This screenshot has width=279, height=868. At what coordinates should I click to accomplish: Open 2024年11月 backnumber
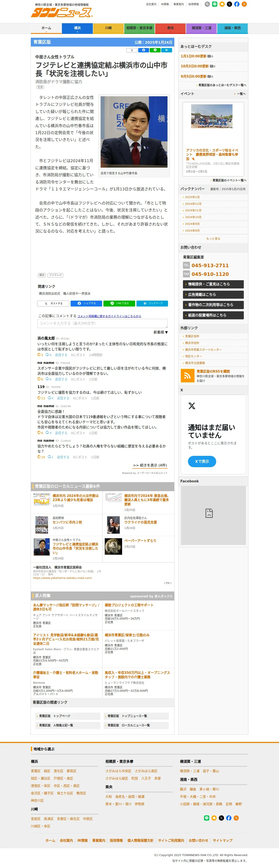(x=193, y=210)
